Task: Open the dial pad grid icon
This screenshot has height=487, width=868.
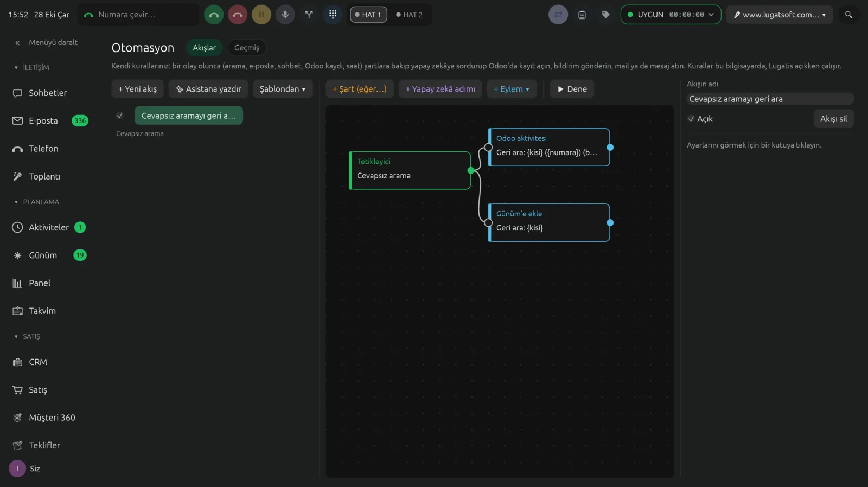Action: 333,15
